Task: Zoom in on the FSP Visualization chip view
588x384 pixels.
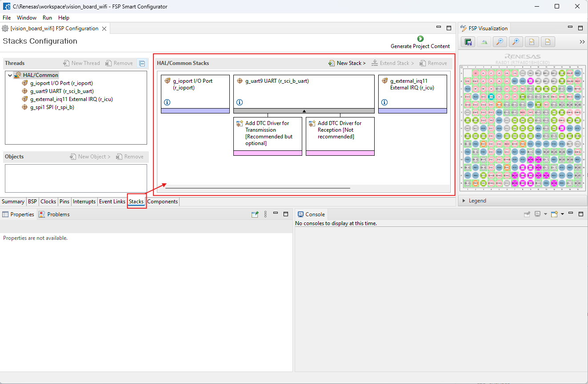Action: [x=516, y=42]
